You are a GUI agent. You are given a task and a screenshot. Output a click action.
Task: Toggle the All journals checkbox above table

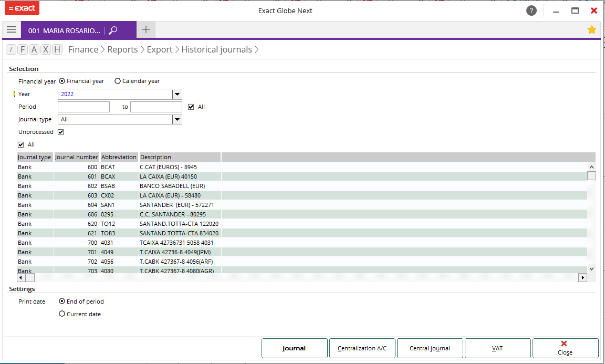(x=21, y=145)
